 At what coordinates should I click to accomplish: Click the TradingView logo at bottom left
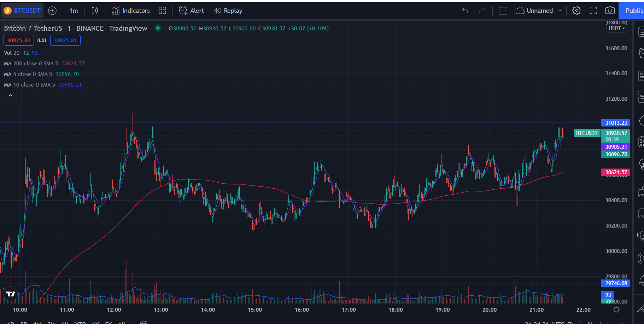pyautogui.click(x=11, y=294)
